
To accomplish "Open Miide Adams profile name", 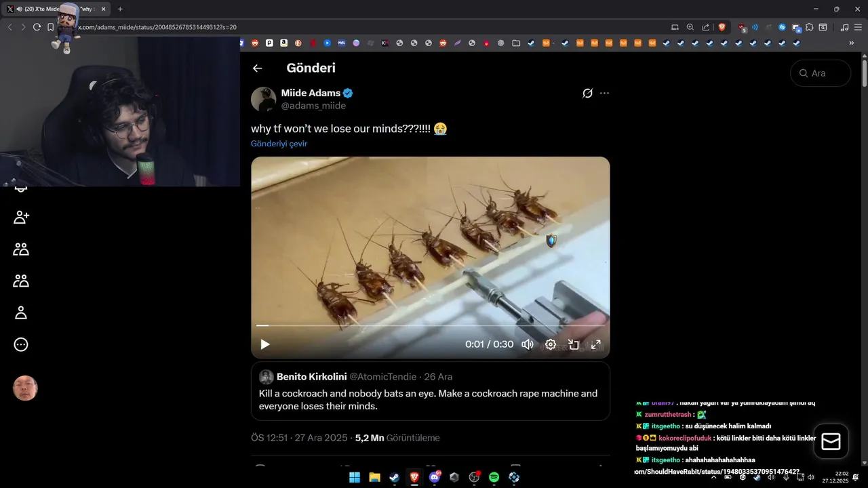I will coord(311,93).
